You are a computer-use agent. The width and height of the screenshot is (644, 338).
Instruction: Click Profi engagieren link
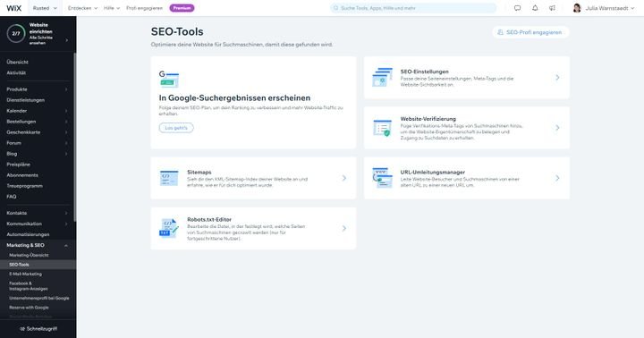144,8
